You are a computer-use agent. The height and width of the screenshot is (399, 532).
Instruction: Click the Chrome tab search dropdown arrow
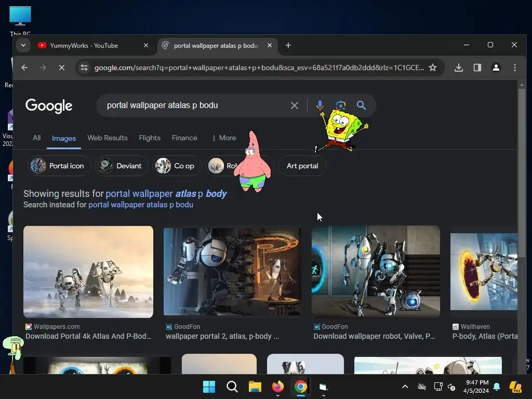tap(23, 45)
